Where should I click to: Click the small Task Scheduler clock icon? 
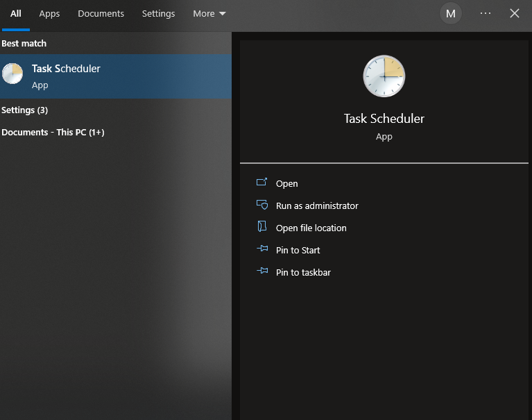click(x=12, y=74)
